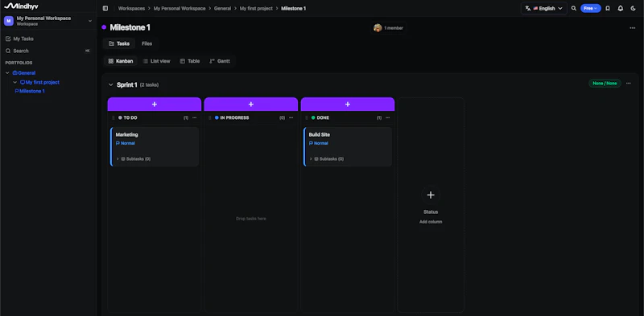Add task to TO DO column
The image size is (644, 316).
tap(155, 105)
